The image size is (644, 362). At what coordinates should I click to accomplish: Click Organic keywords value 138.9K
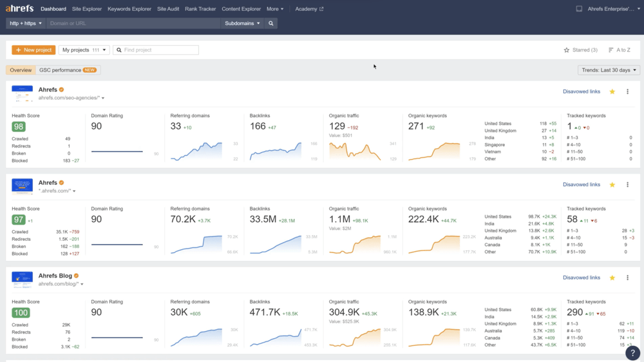[x=424, y=312]
